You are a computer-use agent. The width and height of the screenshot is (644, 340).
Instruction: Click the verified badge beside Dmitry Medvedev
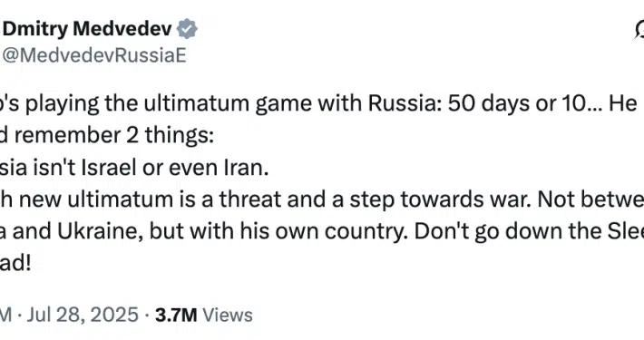coord(187,29)
